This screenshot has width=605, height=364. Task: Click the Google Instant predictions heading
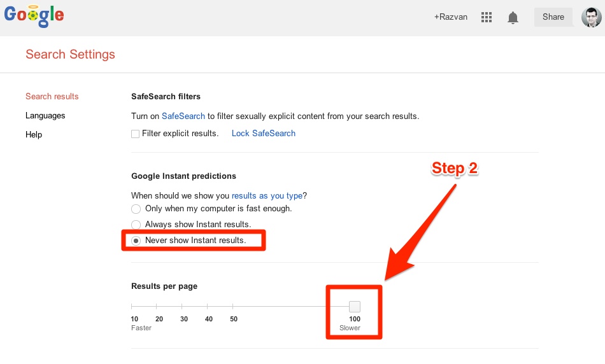click(x=183, y=176)
